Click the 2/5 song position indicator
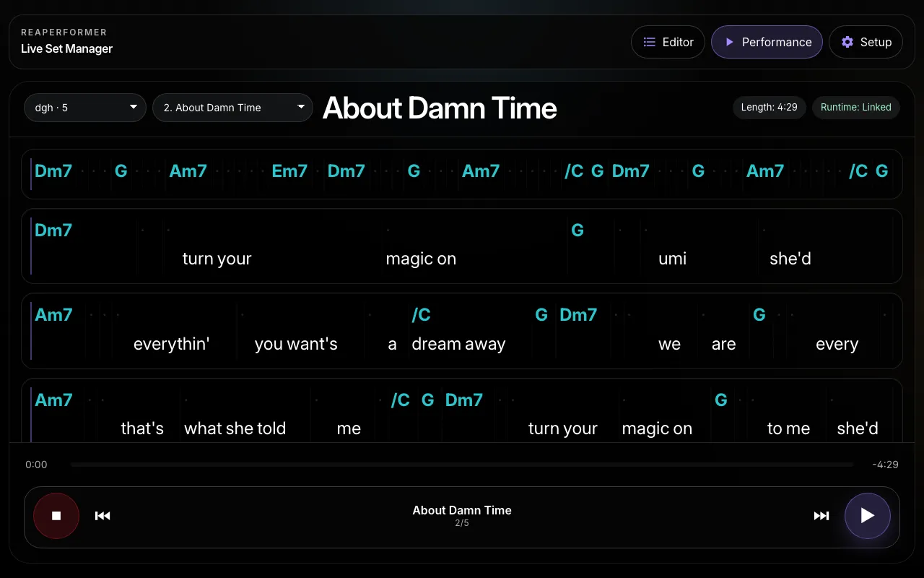Image resolution: width=924 pixels, height=578 pixels. pos(462,523)
